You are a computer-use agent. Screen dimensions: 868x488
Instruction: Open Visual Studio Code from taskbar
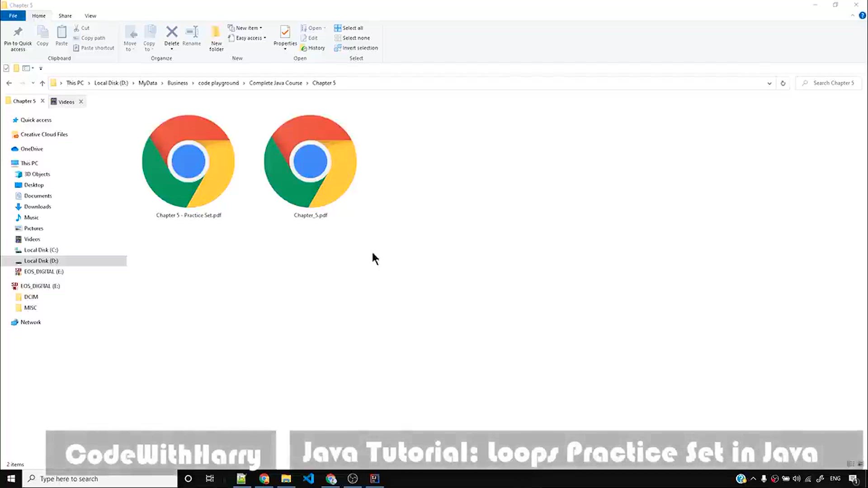[308, 479]
